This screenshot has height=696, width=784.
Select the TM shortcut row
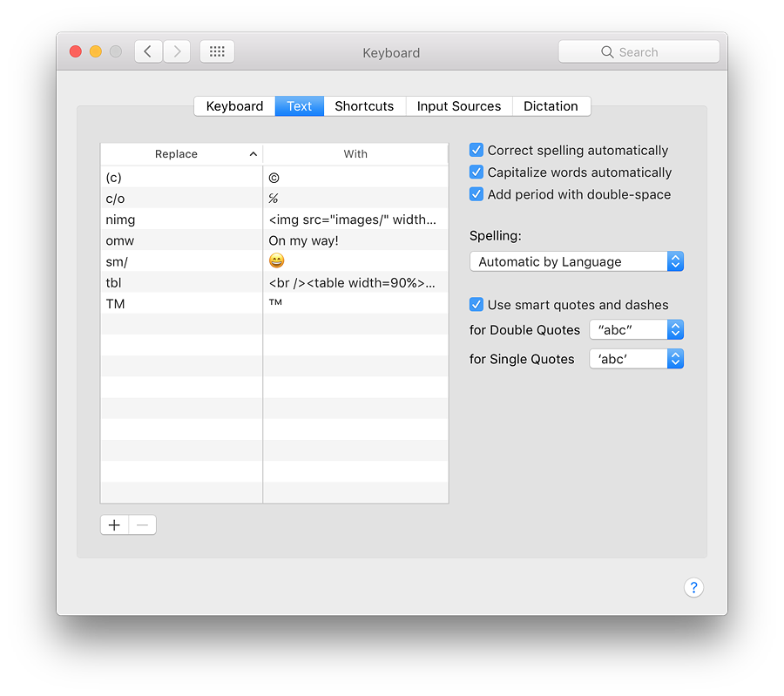point(274,303)
